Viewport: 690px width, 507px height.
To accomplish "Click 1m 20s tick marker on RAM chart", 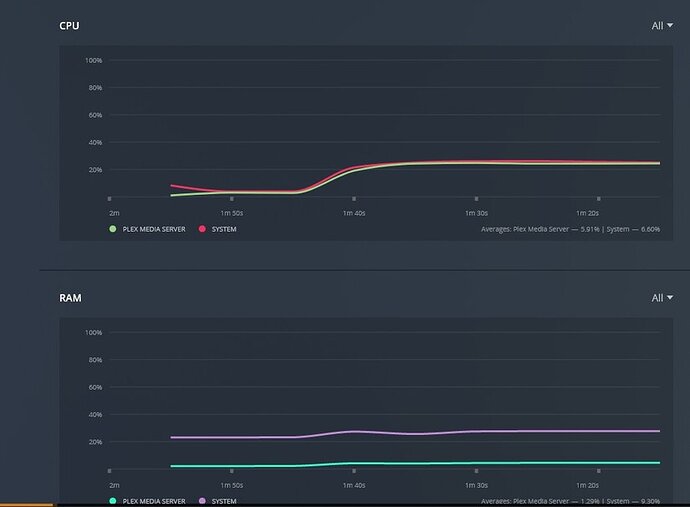I will [598, 471].
